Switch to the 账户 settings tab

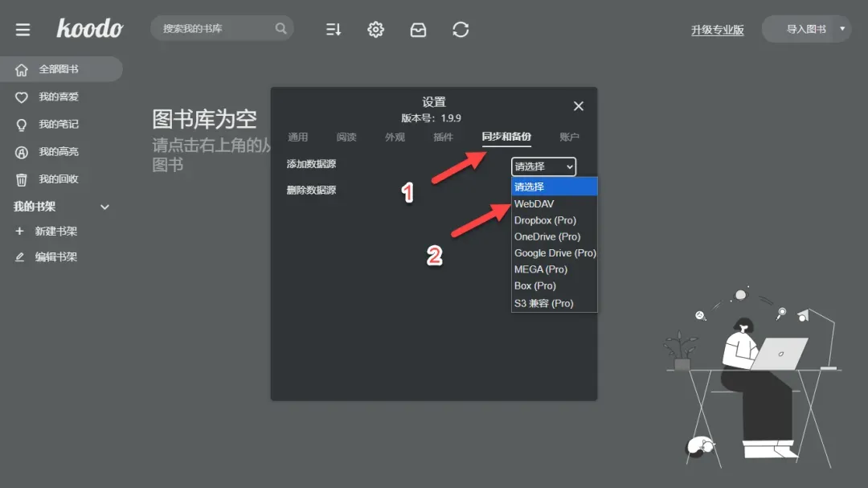point(570,137)
